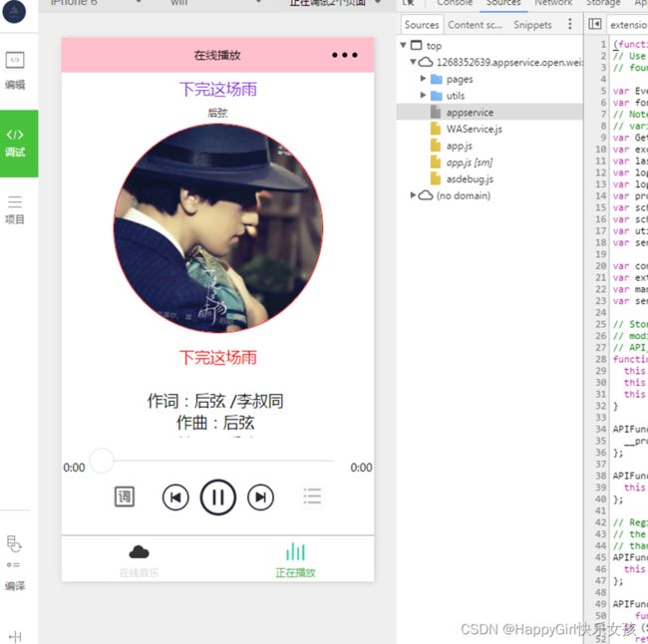This screenshot has width=648, height=644.
Task: Click red lyric line 下完这场雨
Action: (x=218, y=358)
